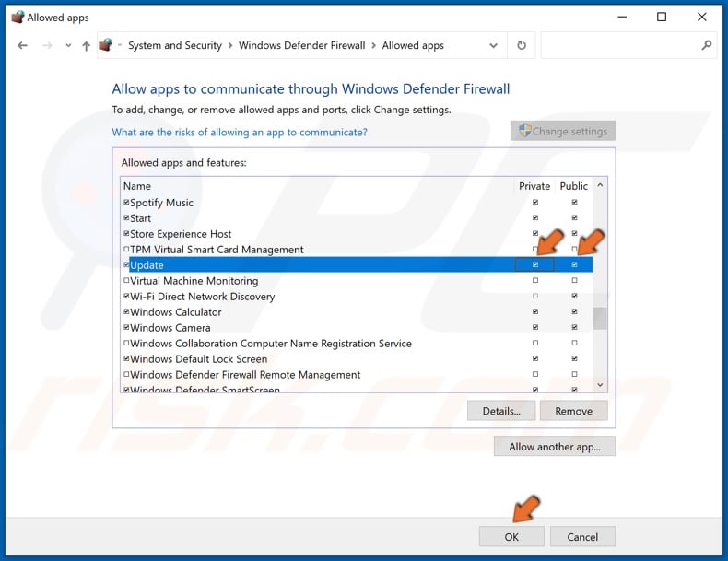Select Windows Default Lock Screen row
Screen dimensions: 728x561
click(x=357, y=359)
